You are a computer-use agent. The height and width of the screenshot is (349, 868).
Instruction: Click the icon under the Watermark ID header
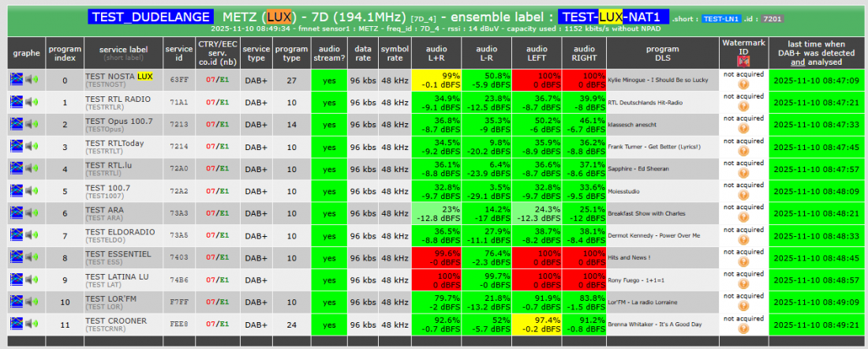coord(743,60)
